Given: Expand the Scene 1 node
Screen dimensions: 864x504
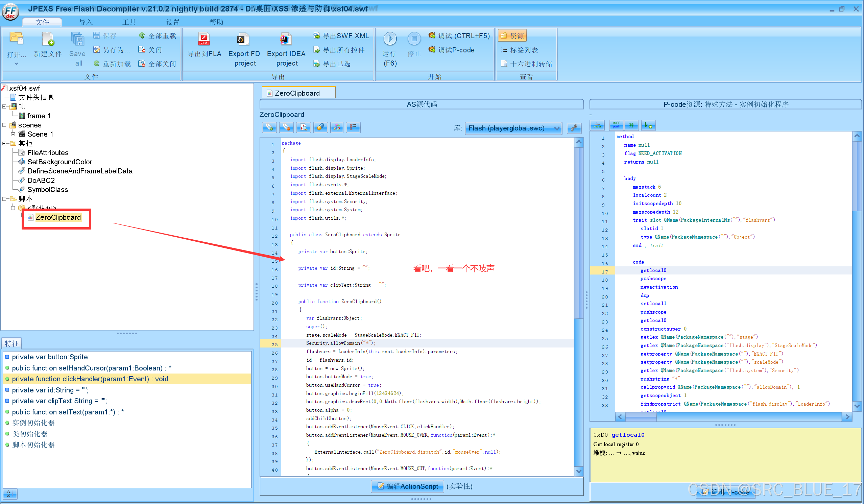Looking at the screenshot, I should (14, 134).
